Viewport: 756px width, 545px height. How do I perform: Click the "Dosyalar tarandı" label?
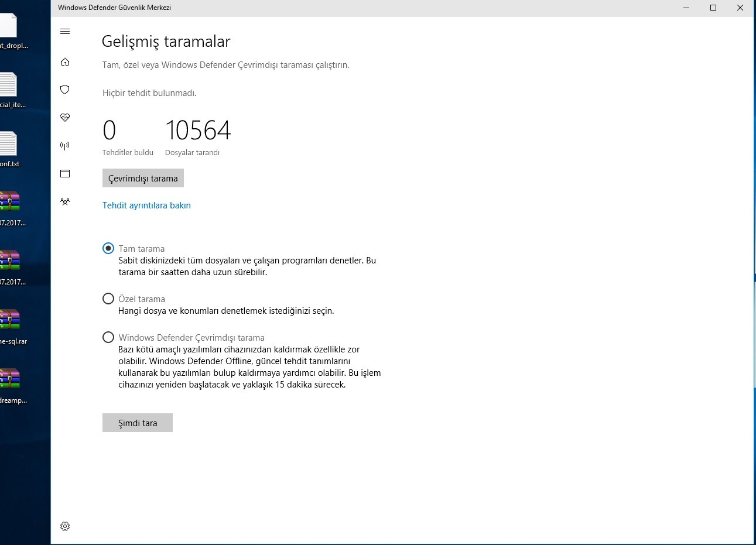point(192,153)
